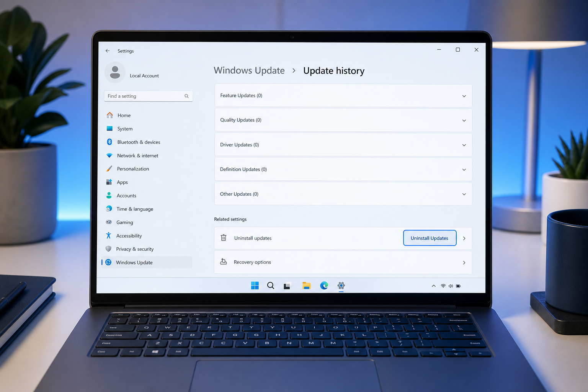Click the Local Account avatar icon
The height and width of the screenshot is (392, 588).
(115, 72)
